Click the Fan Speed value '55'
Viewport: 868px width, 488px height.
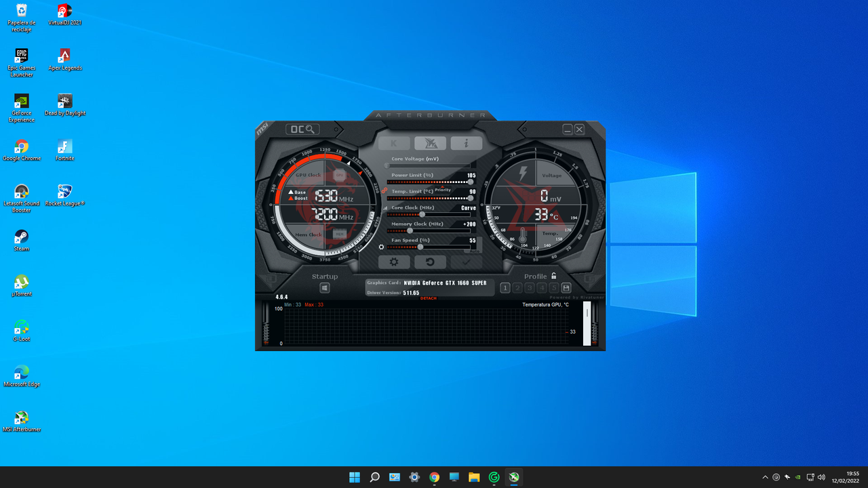(473, 241)
